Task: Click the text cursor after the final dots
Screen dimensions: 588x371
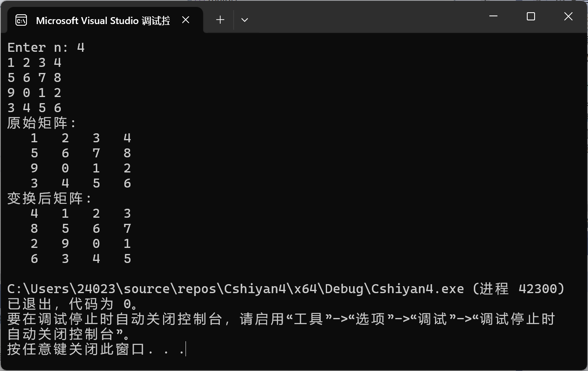Action: tap(186, 349)
